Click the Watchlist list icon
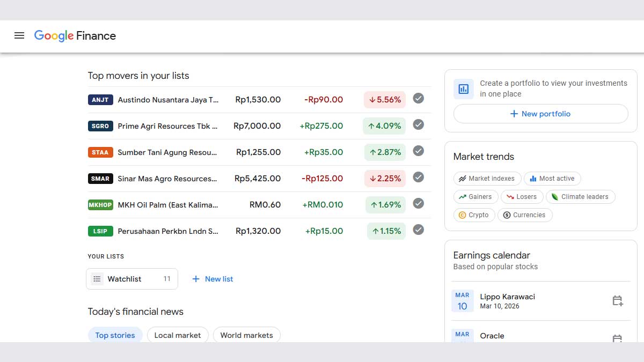The height and width of the screenshot is (362, 644). click(97, 279)
